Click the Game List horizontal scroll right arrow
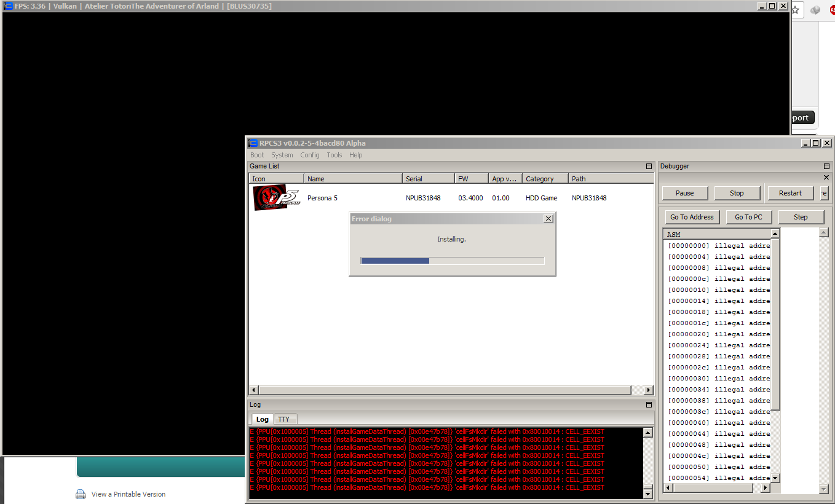This screenshot has width=835, height=504. [x=648, y=390]
